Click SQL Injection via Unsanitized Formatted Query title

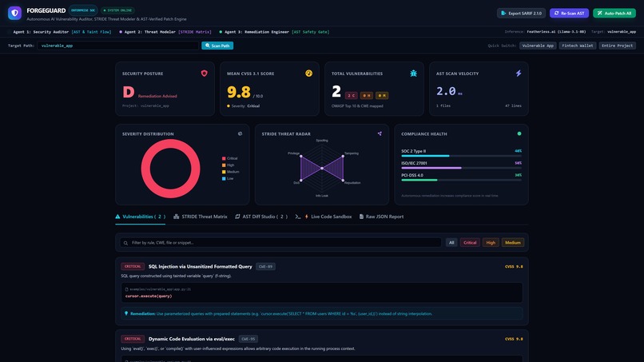[x=200, y=267]
